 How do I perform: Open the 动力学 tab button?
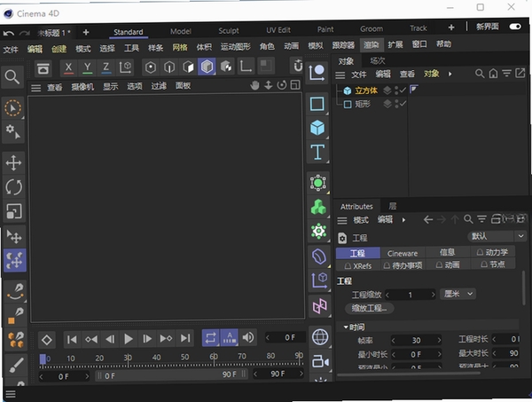pos(493,252)
